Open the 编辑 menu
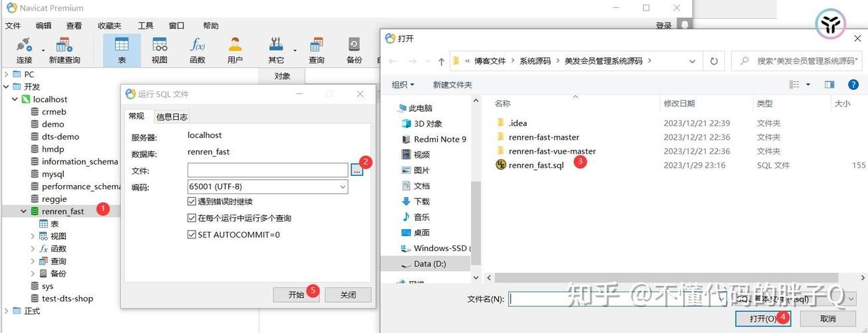This screenshot has width=868, height=333. tap(43, 25)
